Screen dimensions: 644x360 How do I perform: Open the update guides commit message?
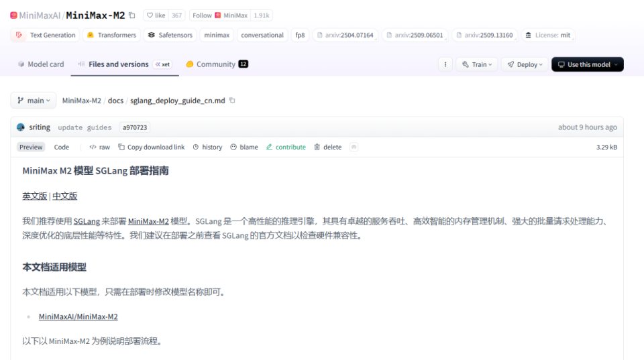click(85, 127)
